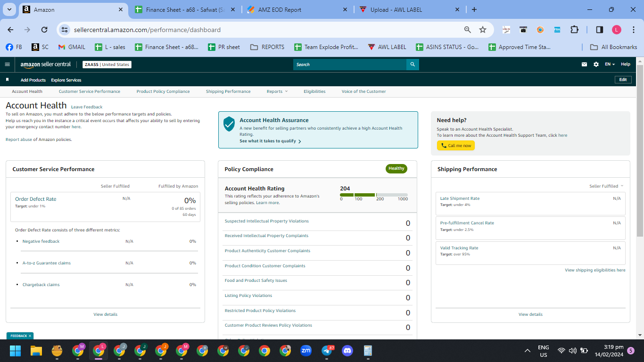Open Suspected Intellectual Property Violations
The width and height of the screenshot is (644, 362).
click(267, 221)
